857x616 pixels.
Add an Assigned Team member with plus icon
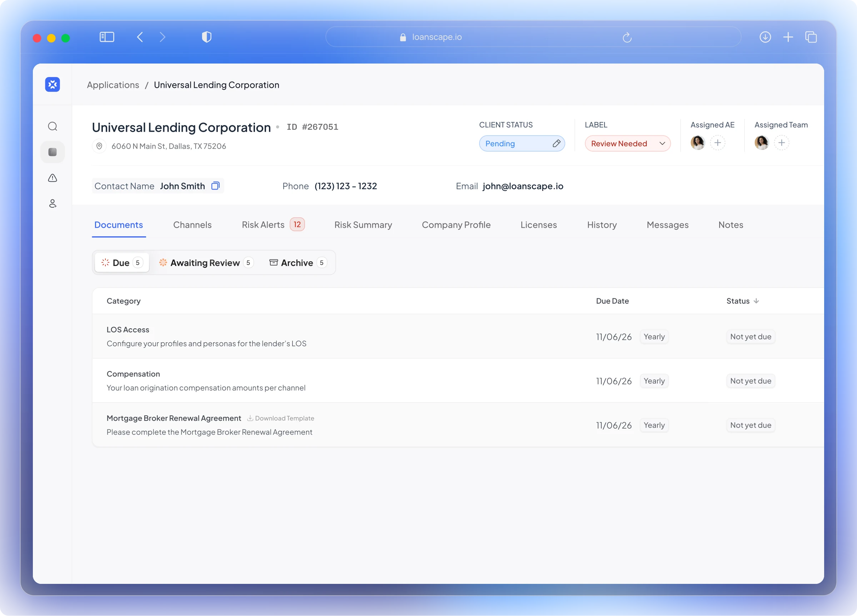click(781, 143)
